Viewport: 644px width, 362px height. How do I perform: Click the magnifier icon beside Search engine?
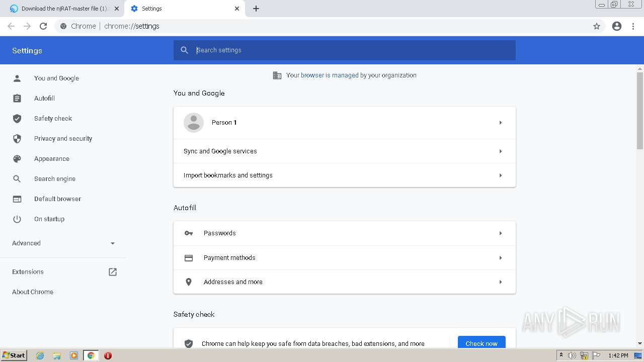(17, 178)
